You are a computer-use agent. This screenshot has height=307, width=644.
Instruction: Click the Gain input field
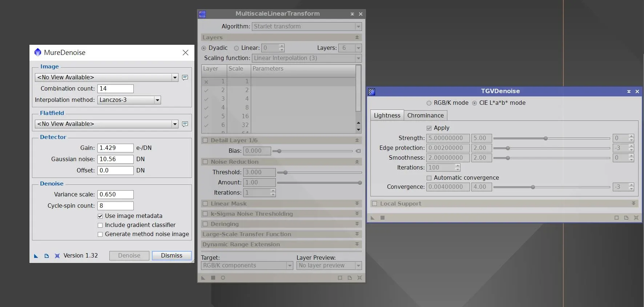pyautogui.click(x=116, y=148)
